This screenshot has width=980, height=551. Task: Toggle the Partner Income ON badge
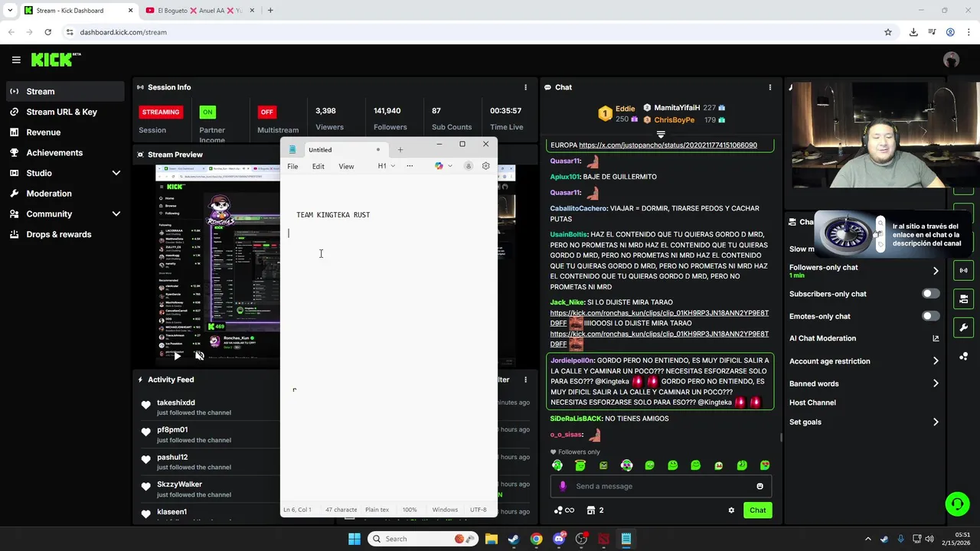(x=207, y=112)
